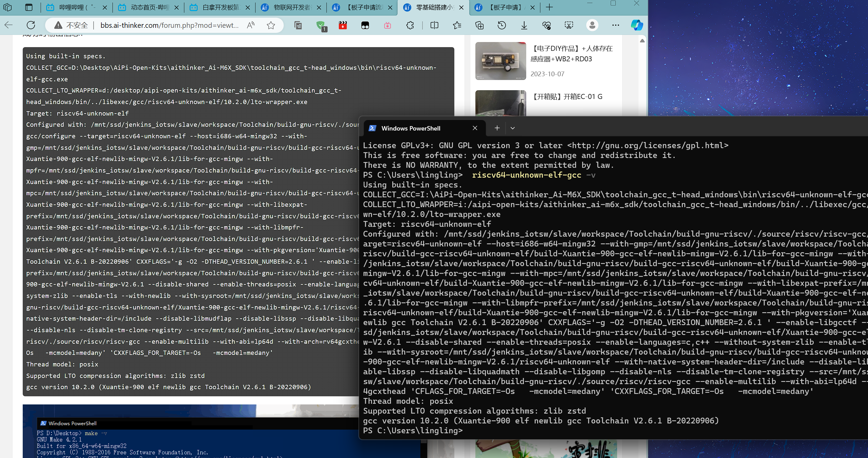Open the Copilot sidebar icon
The image size is (868, 458).
(x=637, y=25)
